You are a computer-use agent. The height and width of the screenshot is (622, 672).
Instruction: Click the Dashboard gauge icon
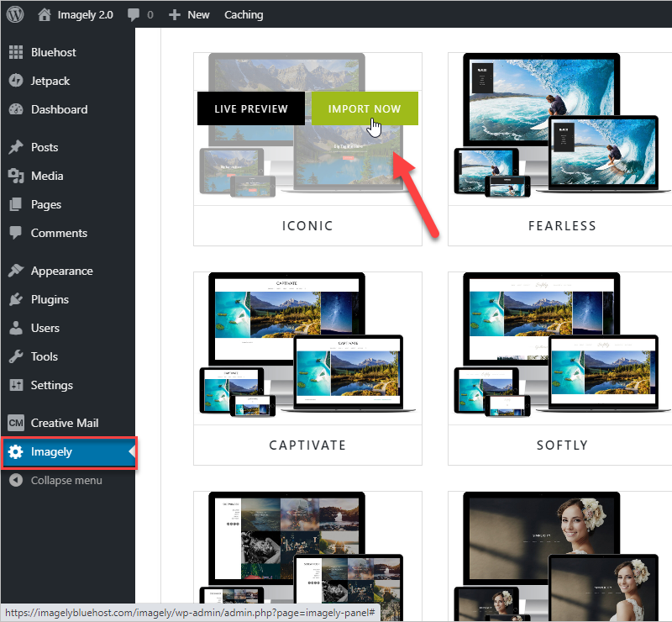[x=16, y=109]
